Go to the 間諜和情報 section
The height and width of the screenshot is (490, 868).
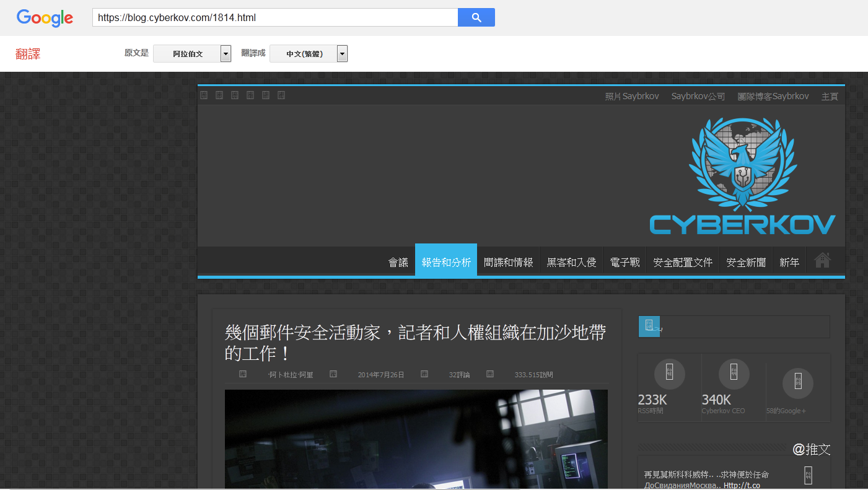coord(509,263)
